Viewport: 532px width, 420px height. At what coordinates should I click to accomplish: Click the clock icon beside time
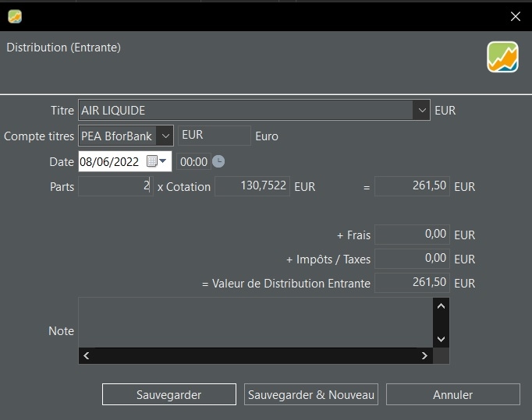219,161
